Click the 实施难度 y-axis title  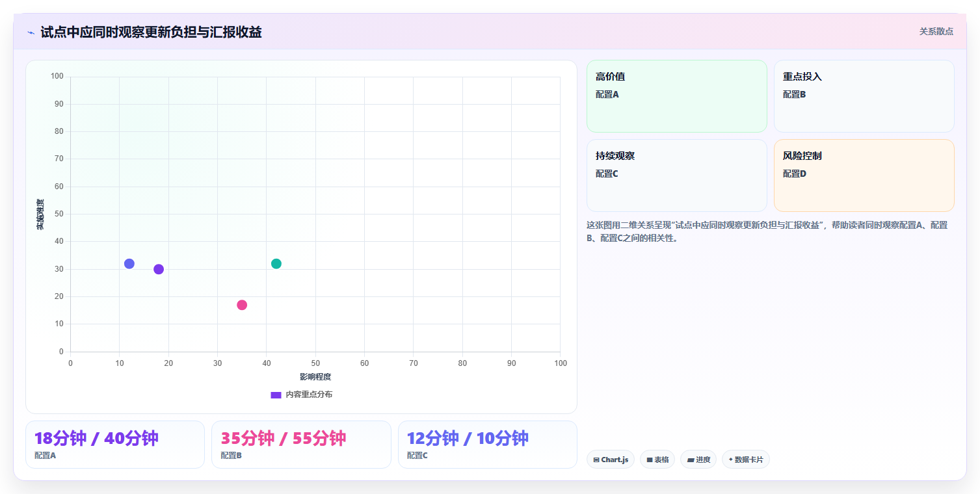click(x=40, y=214)
